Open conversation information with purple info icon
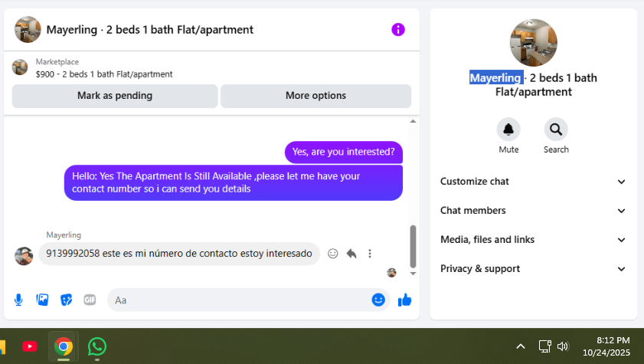 click(x=397, y=30)
